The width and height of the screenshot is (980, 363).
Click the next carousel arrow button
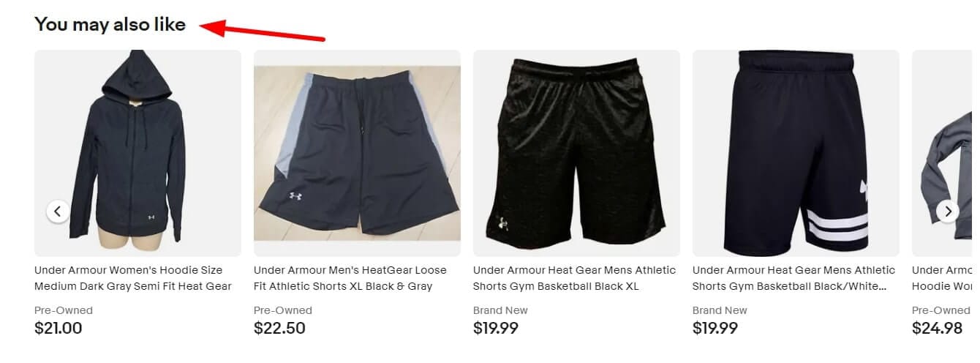pos(948,212)
